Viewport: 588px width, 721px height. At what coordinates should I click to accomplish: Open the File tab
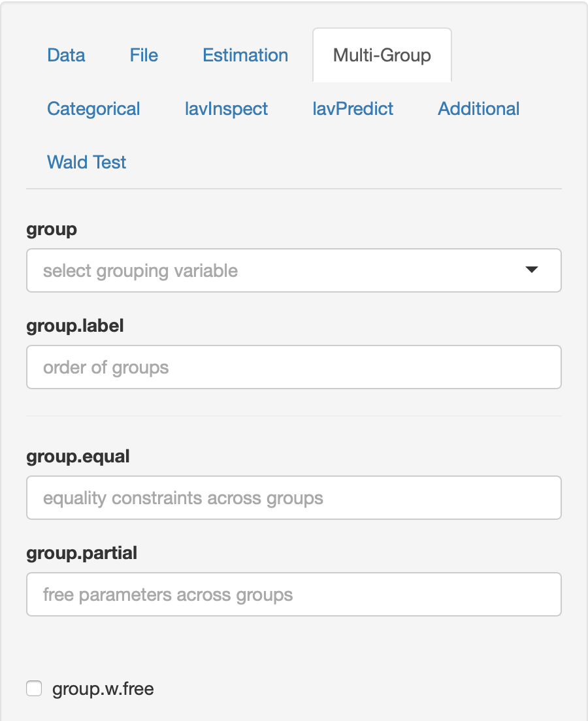click(143, 56)
